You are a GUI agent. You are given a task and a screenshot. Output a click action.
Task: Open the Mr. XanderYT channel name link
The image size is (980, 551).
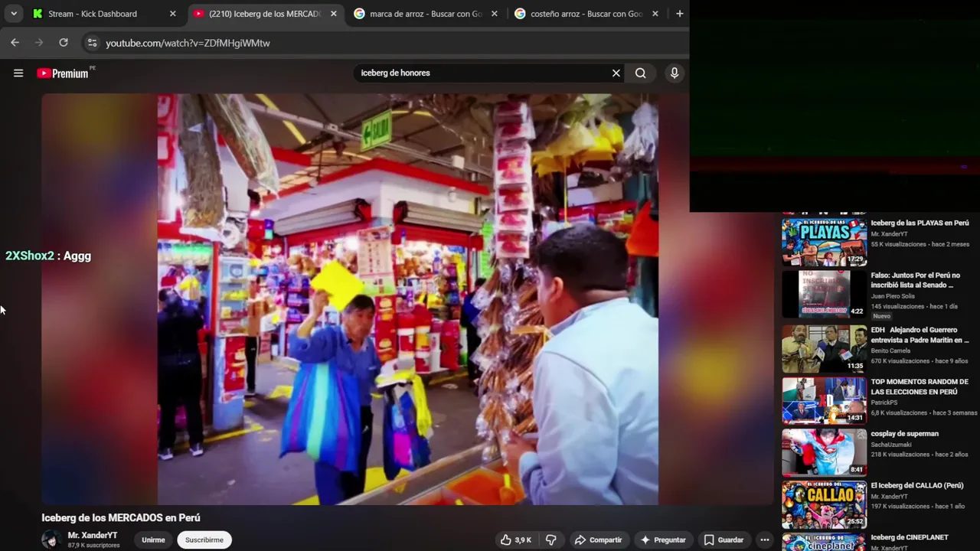(x=93, y=536)
